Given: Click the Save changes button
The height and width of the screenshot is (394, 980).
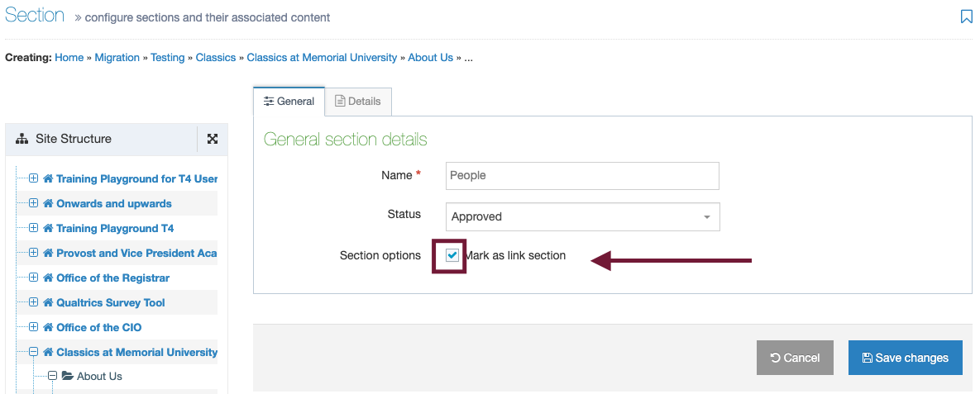Looking at the screenshot, I should [x=905, y=358].
